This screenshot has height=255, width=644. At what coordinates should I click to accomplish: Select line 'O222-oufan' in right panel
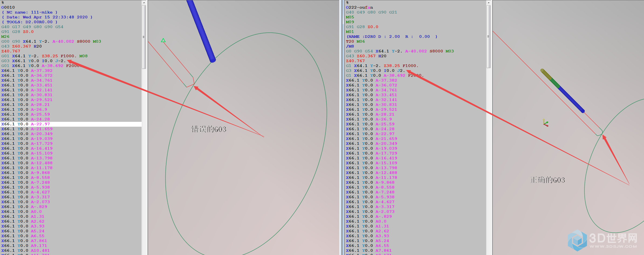point(359,7)
